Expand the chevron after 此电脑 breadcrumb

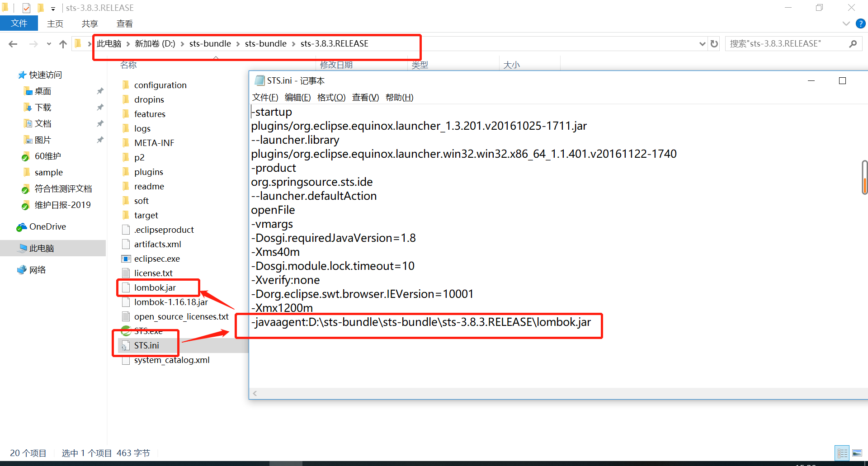(x=128, y=44)
